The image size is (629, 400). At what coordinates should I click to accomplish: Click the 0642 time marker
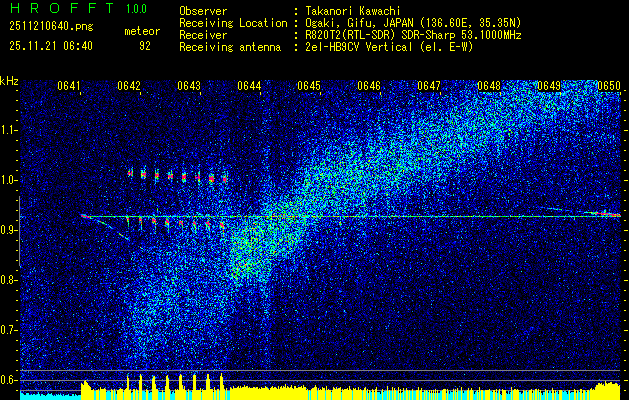point(129,86)
